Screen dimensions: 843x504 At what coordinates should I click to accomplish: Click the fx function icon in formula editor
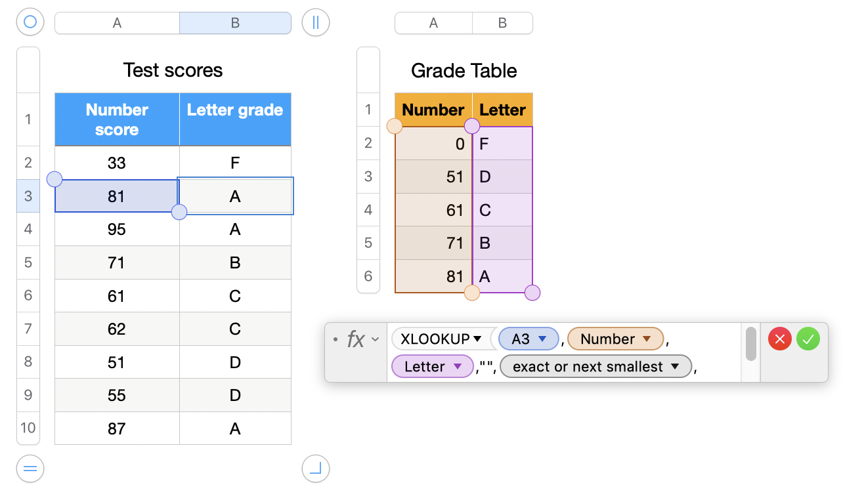click(x=356, y=339)
